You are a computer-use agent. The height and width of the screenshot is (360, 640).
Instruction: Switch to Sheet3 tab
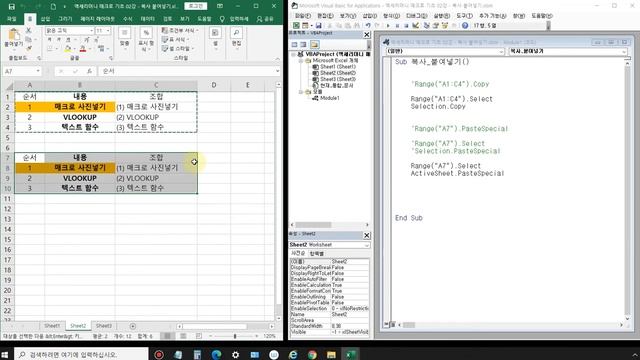point(104,326)
